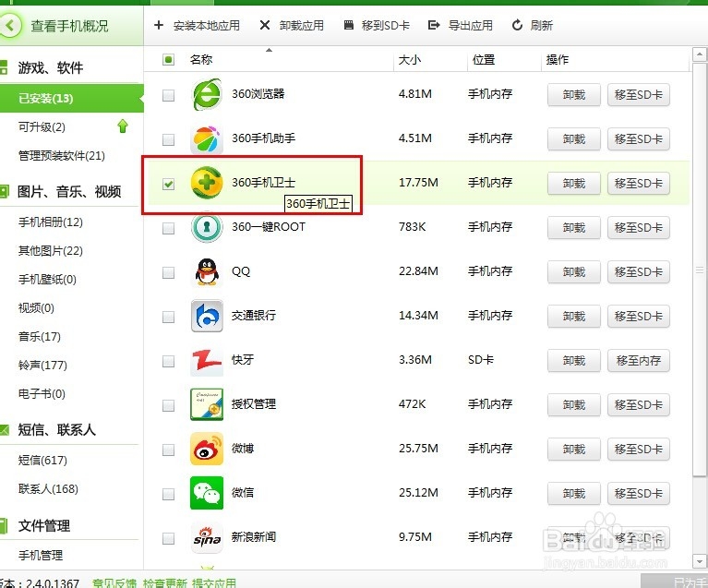Click the export apps arrow icon
The height and width of the screenshot is (588, 708).
434,25
